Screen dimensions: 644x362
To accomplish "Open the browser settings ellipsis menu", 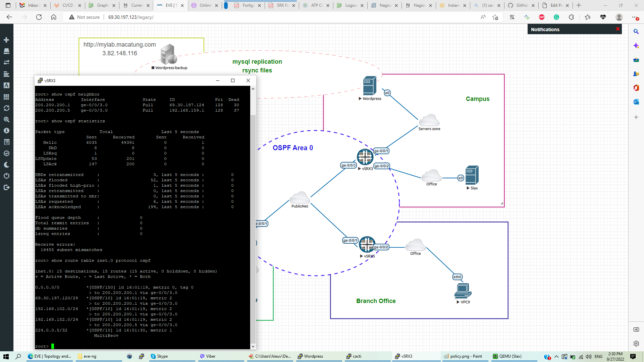I will 634,17.
